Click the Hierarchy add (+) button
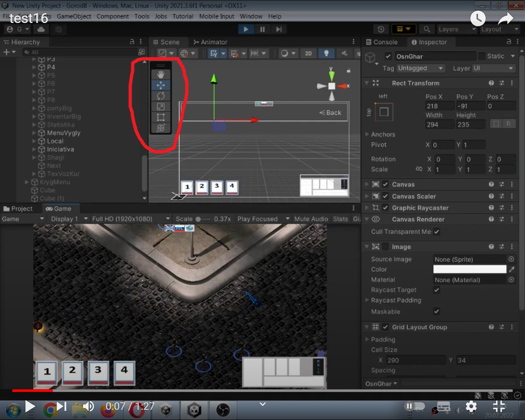This screenshot has width=525, height=420. (7, 52)
